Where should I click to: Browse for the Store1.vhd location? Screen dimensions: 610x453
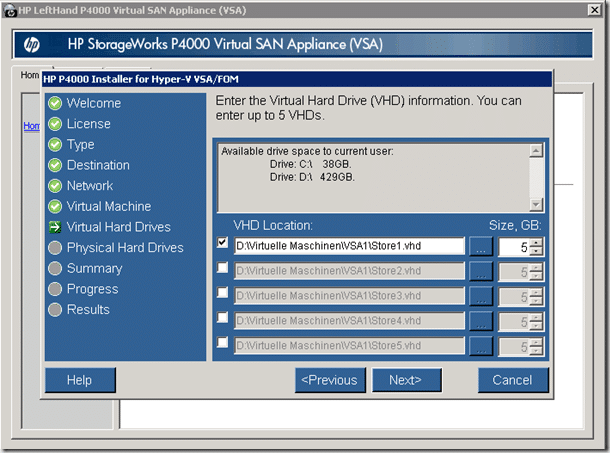481,246
